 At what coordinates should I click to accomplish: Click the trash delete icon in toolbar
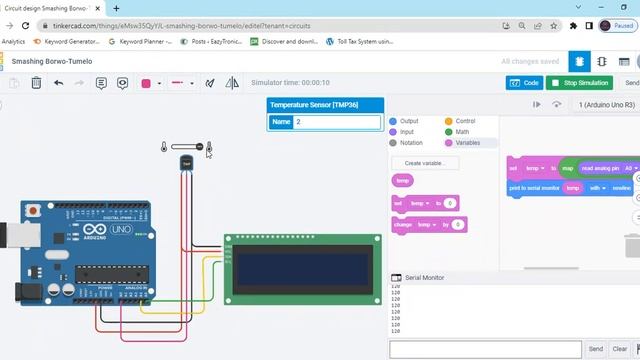coord(36,83)
